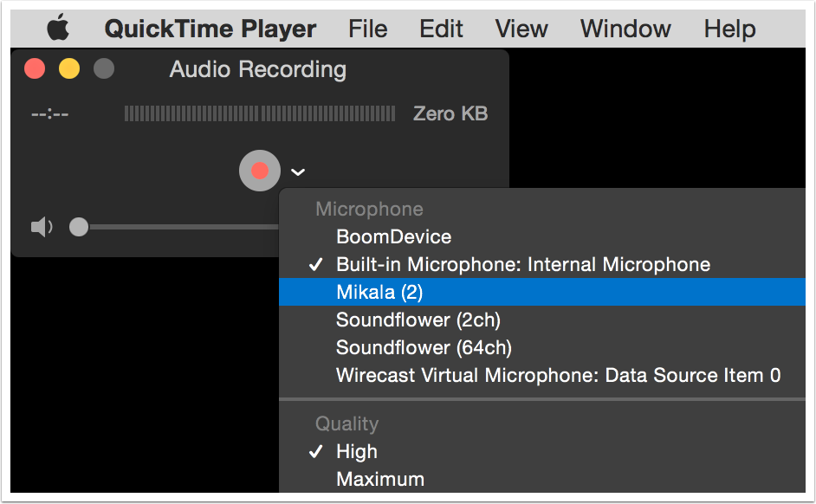Select Mikala (2) as microphone
This screenshot has width=816, height=504.
379,293
